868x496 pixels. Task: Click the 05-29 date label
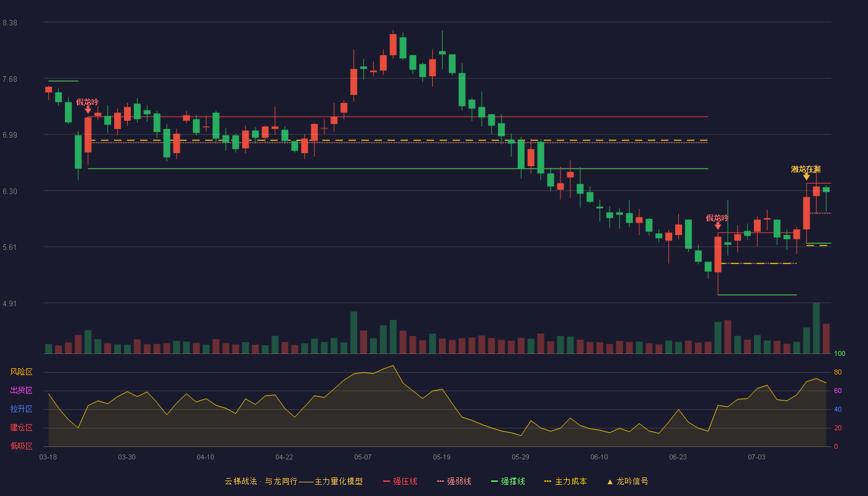(x=520, y=457)
